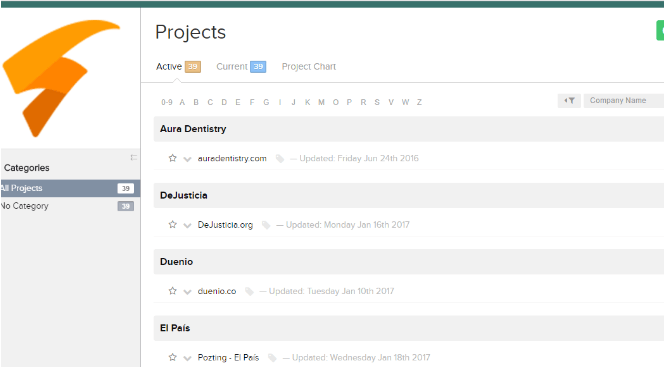665x367 pixels.
Task: Filter projects by letter B
Action: 196,102
